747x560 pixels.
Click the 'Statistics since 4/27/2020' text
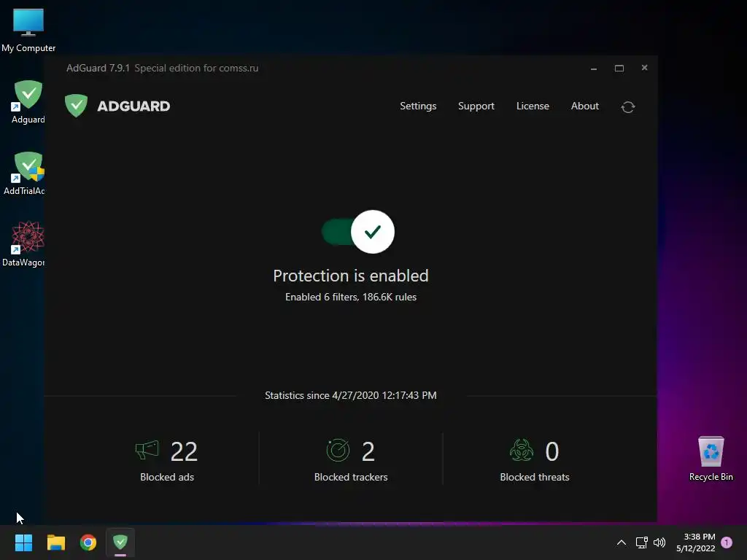tap(351, 396)
